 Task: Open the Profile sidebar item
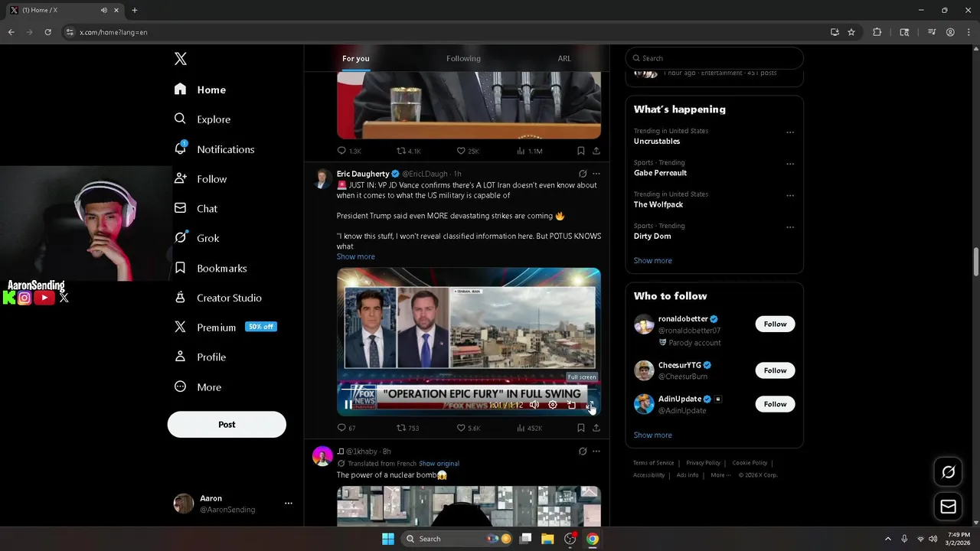tap(200, 357)
